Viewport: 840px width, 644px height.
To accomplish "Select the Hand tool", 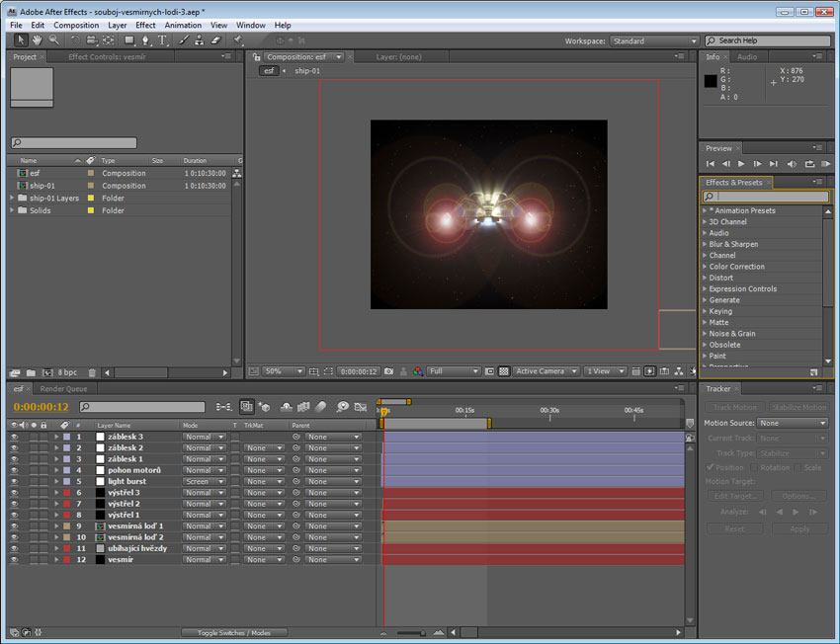I will point(37,40).
